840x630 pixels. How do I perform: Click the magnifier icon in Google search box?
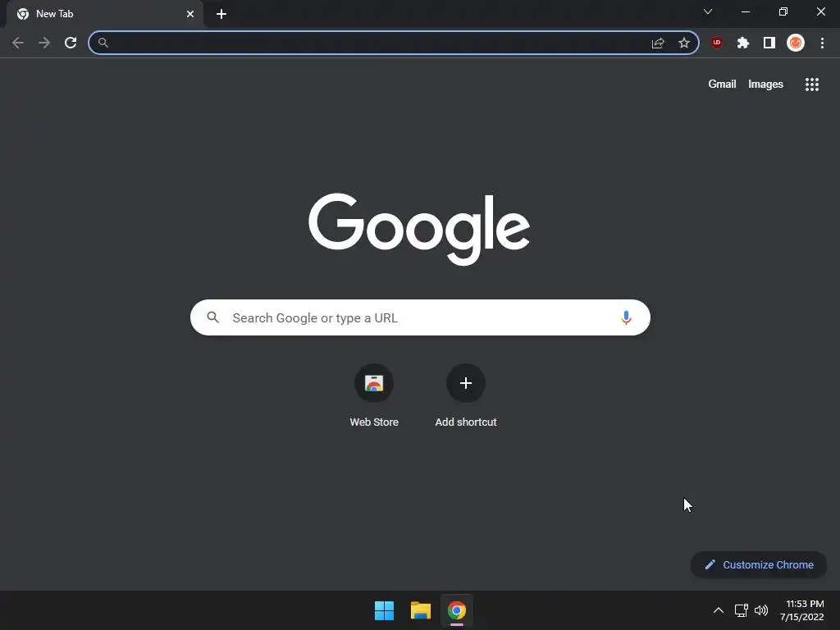(x=212, y=317)
